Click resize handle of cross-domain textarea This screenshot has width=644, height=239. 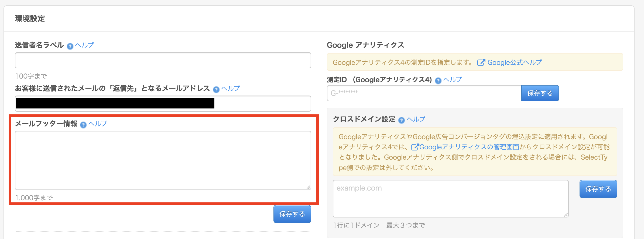[x=566, y=215]
